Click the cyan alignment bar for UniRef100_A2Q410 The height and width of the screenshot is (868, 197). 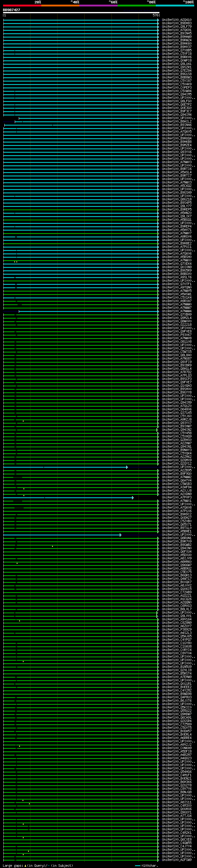click(x=81, y=20)
